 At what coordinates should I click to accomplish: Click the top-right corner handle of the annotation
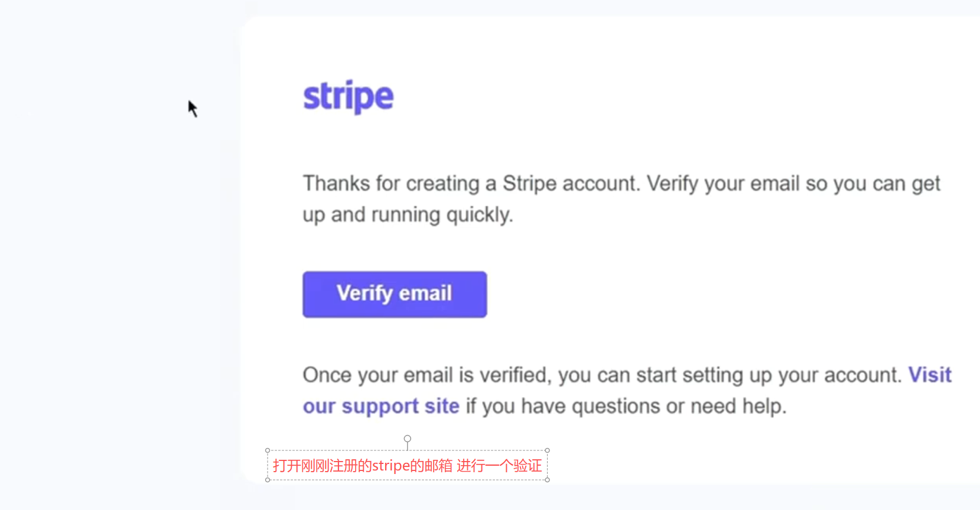click(x=548, y=449)
